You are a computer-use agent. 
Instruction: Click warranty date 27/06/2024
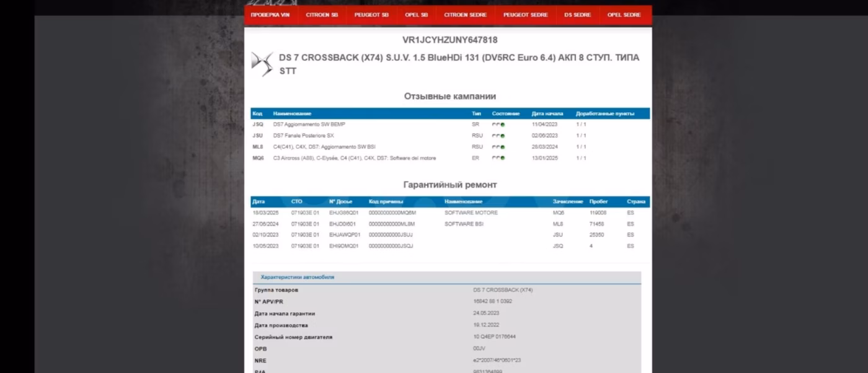click(x=265, y=224)
